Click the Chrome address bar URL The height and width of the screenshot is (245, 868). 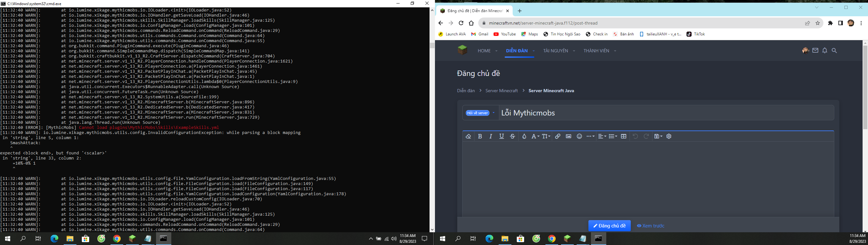(x=543, y=23)
